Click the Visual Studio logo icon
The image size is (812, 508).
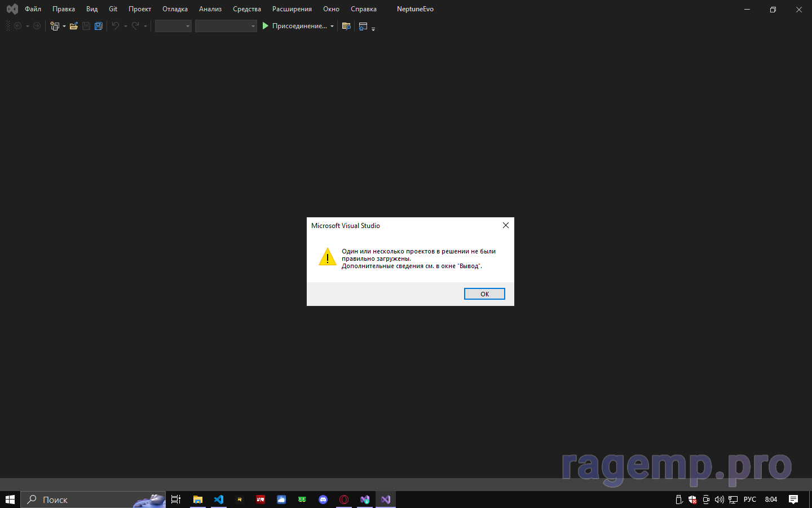pyautogui.click(x=12, y=9)
